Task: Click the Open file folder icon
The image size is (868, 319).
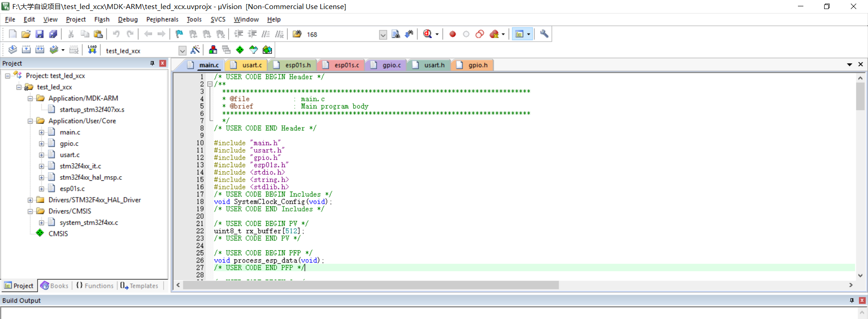Action: click(26, 34)
